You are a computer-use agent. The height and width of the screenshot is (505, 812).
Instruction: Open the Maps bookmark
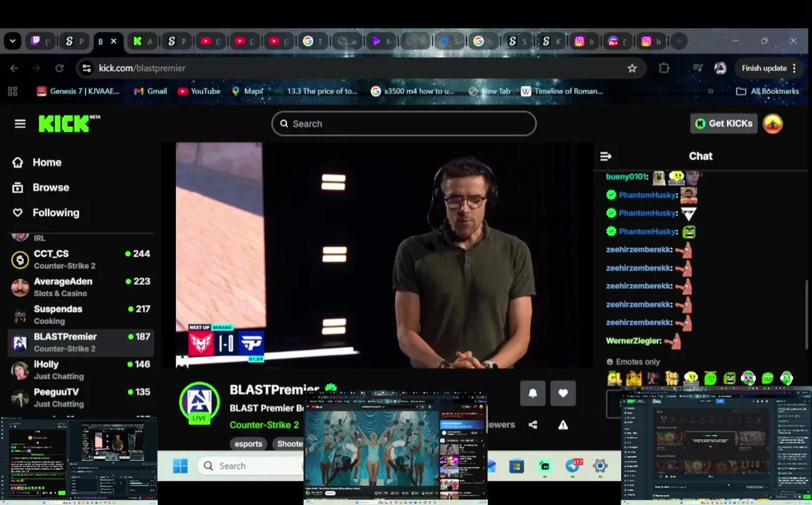click(x=248, y=92)
